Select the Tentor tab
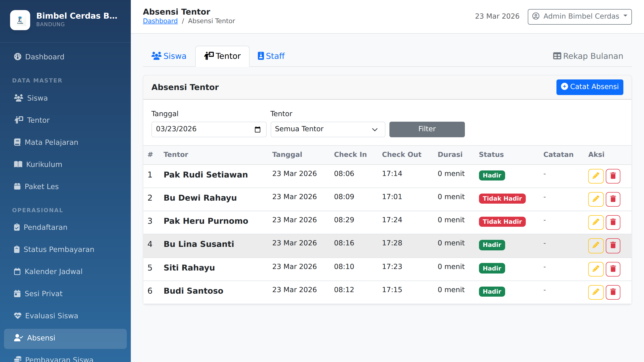 pyautogui.click(x=222, y=56)
